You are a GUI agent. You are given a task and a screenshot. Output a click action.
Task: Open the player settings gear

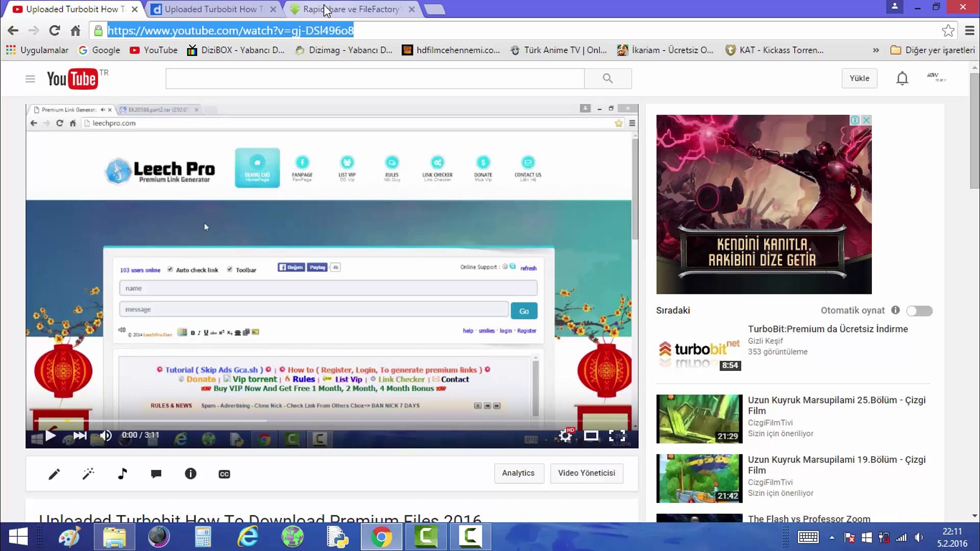coord(565,436)
